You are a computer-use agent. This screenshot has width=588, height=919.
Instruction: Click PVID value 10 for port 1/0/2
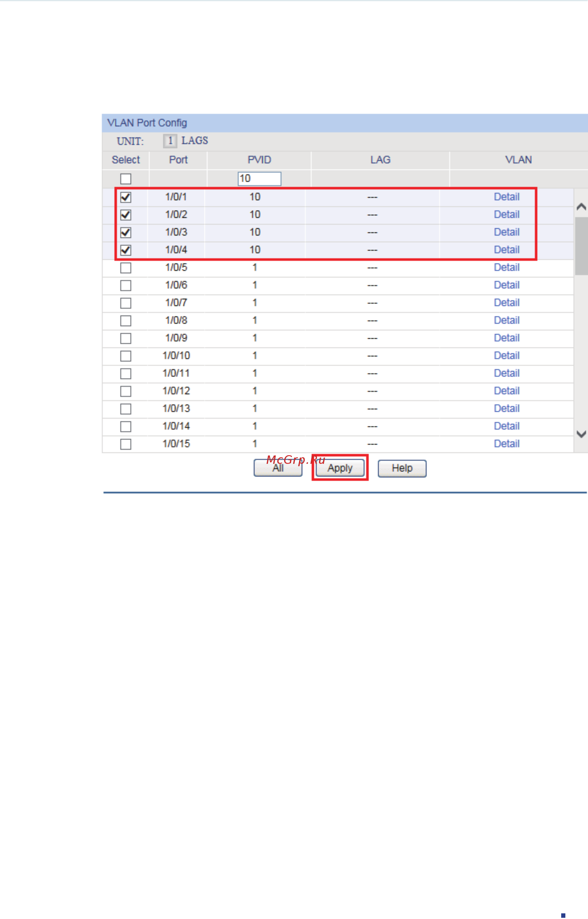pos(255,214)
